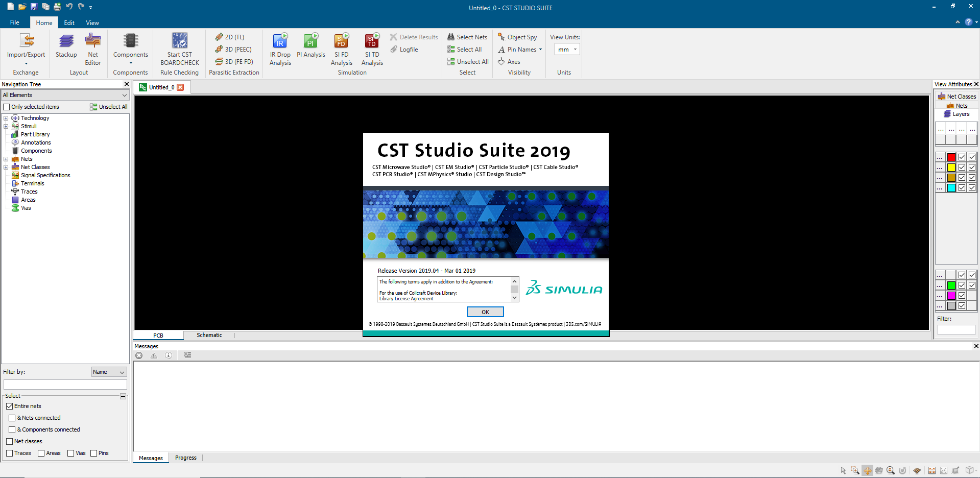Expand the Nets tree node
The width and height of the screenshot is (980, 478).
[x=6, y=159]
